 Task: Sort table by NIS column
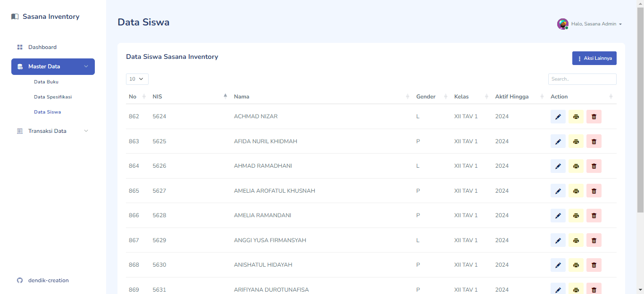(190, 97)
